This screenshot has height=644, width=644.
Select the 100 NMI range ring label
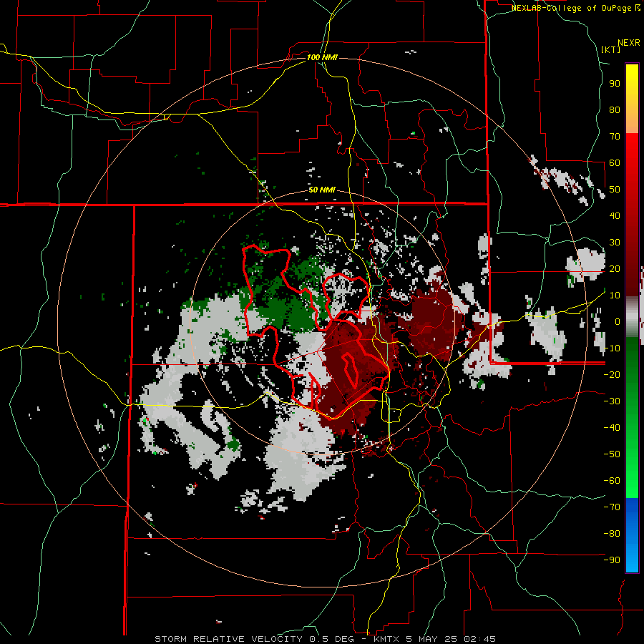point(322,57)
